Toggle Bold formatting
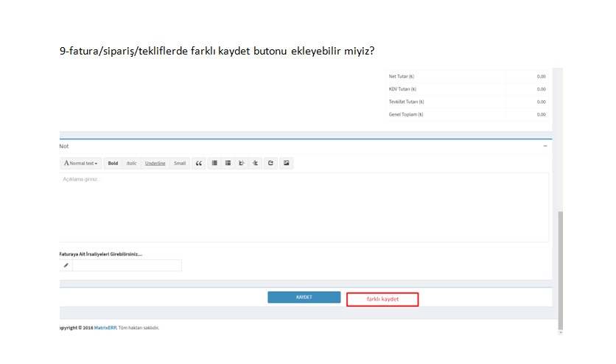This screenshot has height=364, width=616. click(x=113, y=163)
